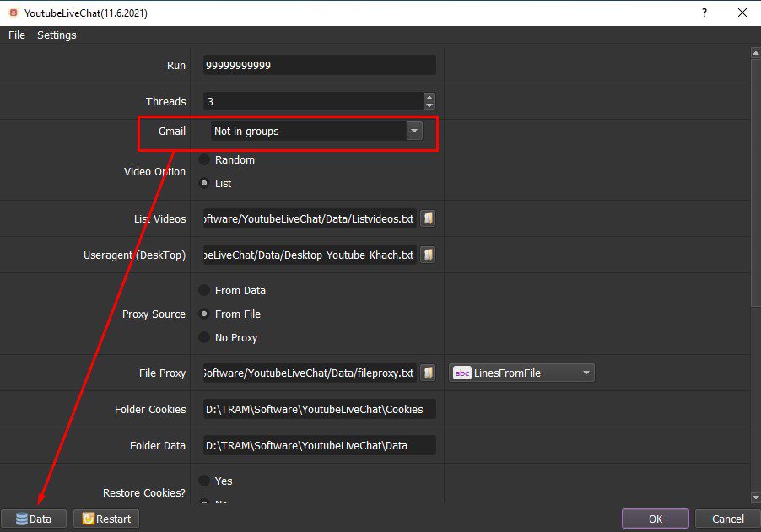Image resolution: width=761 pixels, height=532 pixels.
Task: Click the Folder Cookies path field
Action: click(x=320, y=409)
